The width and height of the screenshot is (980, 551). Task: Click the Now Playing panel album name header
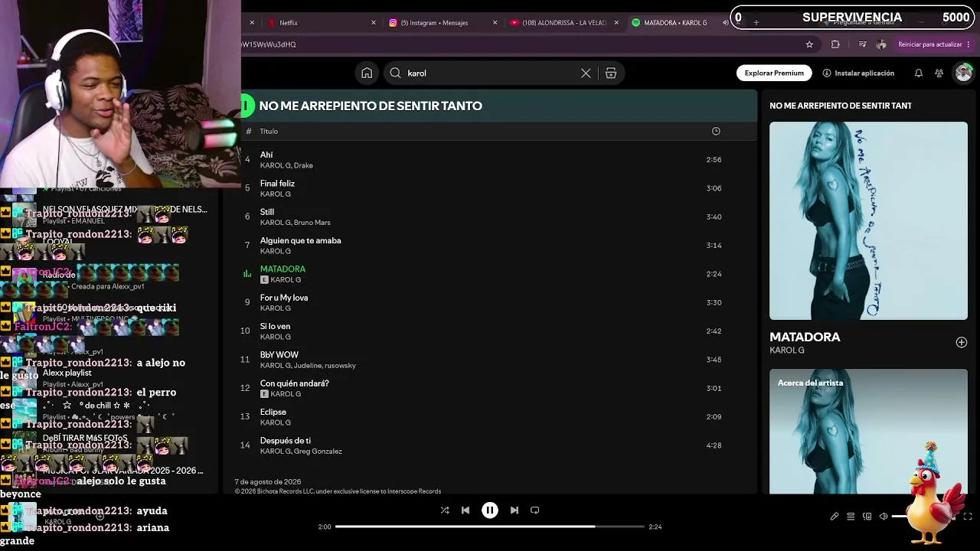(841, 106)
